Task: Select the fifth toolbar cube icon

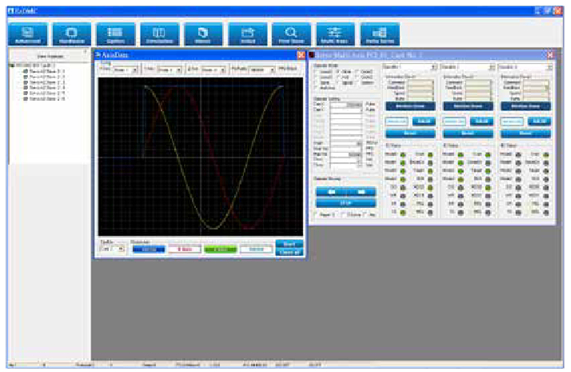Action: [x=203, y=34]
